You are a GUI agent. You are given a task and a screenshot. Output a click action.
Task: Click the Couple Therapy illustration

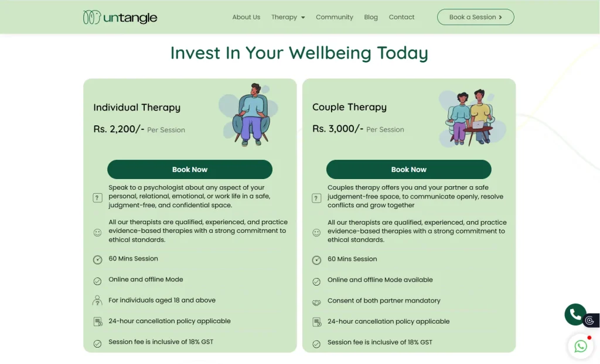(472, 118)
